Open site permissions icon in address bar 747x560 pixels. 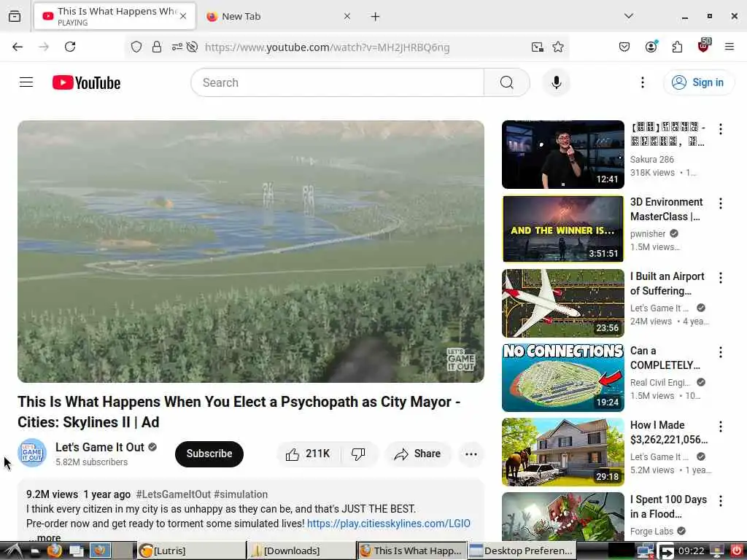(x=177, y=47)
